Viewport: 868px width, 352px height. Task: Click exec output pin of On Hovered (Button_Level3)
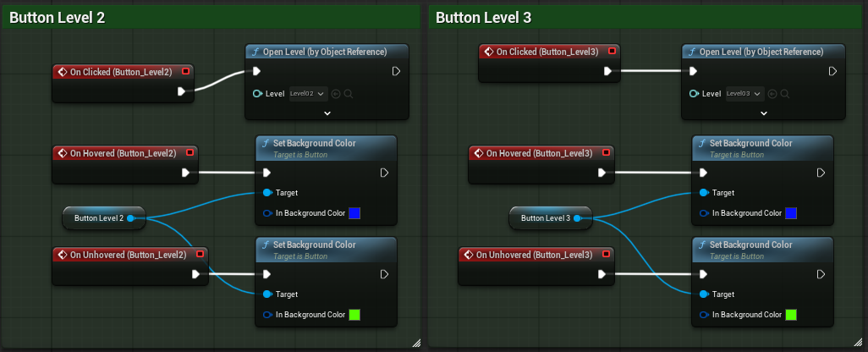(602, 173)
